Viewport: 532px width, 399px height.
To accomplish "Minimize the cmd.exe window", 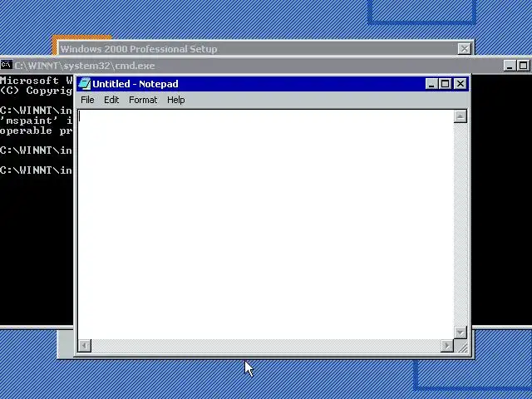I will pyautogui.click(x=510, y=66).
